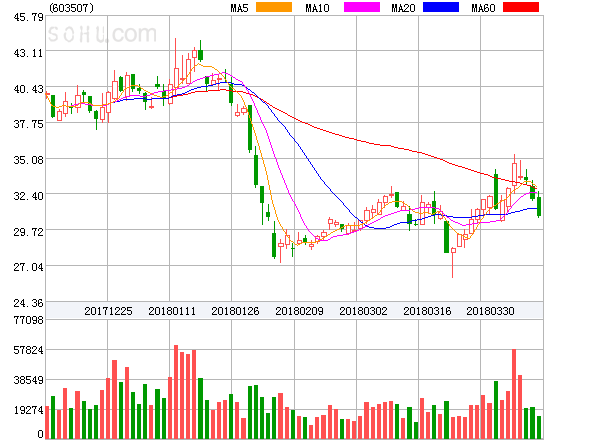Click the 38549 volume axis label
600x440 pixels.
[28, 380]
